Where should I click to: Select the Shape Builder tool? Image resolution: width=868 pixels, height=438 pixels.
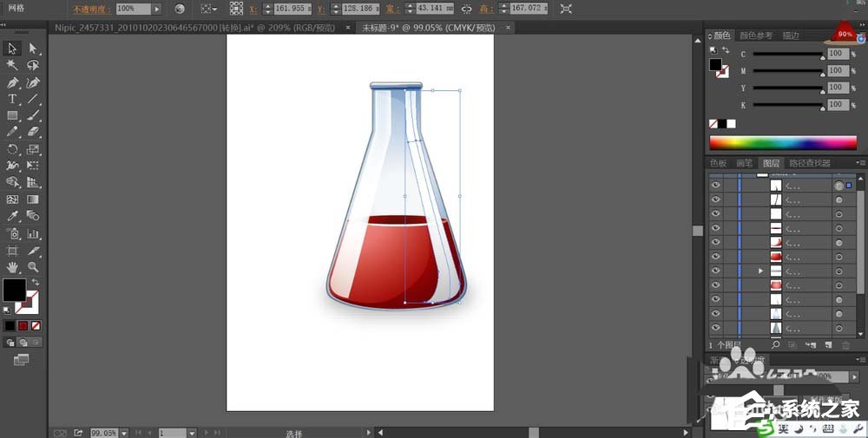[x=12, y=182]
